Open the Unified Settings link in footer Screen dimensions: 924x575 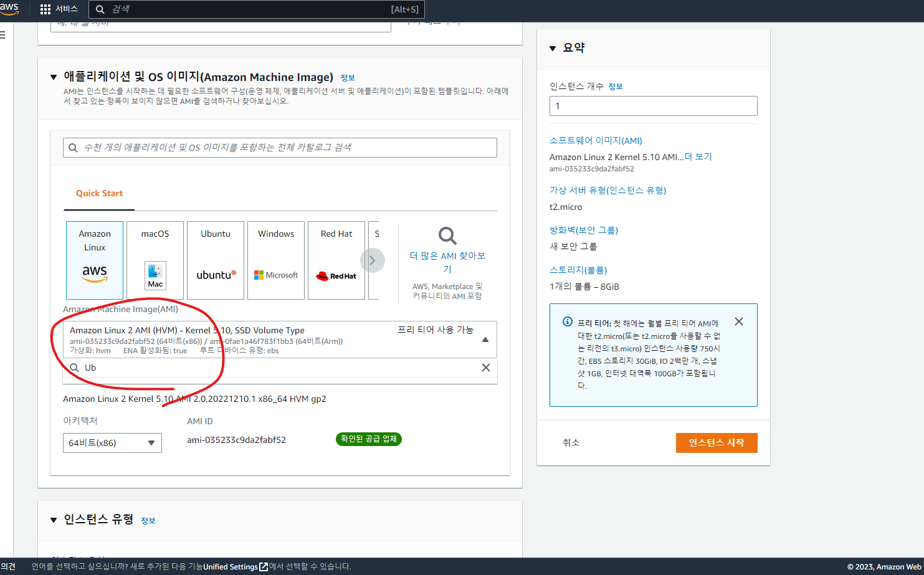click(236, 567)
